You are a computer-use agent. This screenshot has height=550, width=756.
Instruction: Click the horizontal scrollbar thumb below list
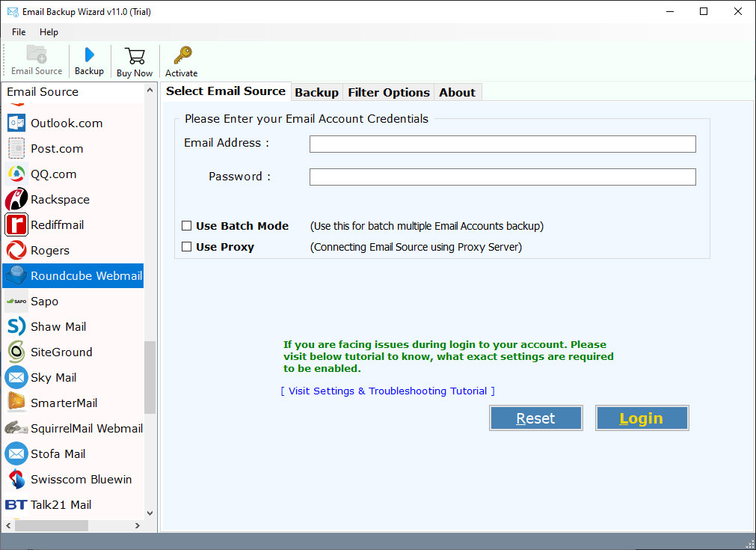(52, 525)
